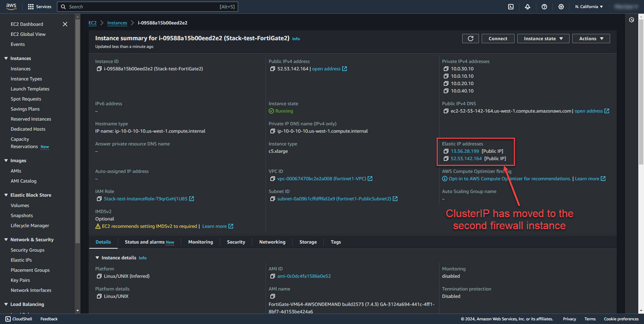Viewport: 644px width, 324px height.
Task: Switch to the Storage tab
Action: tap(308, 242)
